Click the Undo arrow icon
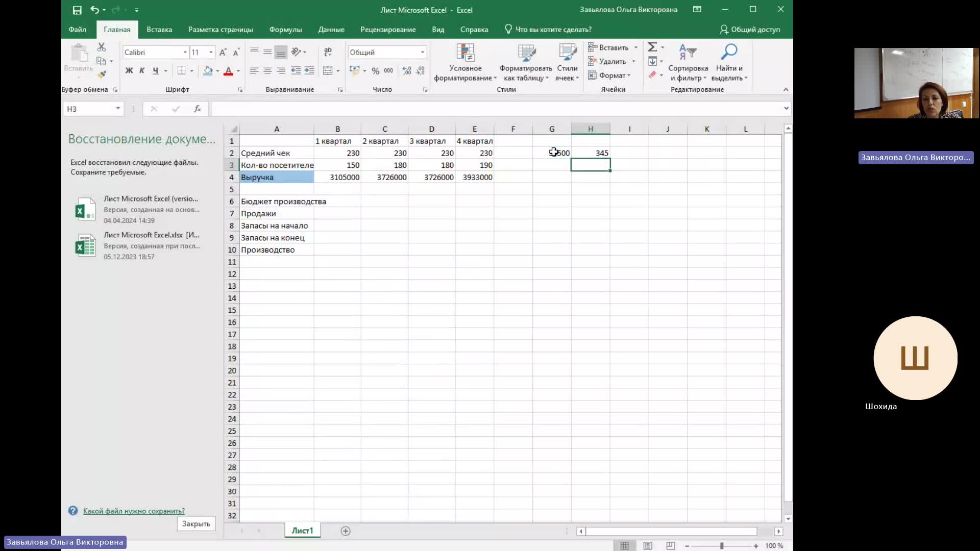The height and width of the screenshot is (551, 980). 94,10
